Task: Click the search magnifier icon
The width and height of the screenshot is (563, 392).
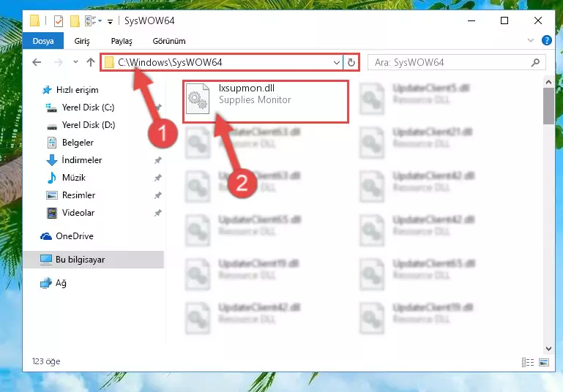Action: coord(535,62)
